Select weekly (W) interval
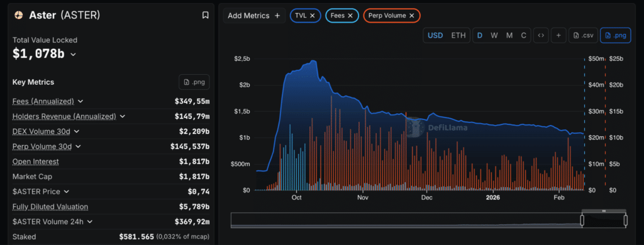This screenshot has width=644, height=245. coord(494,35)
